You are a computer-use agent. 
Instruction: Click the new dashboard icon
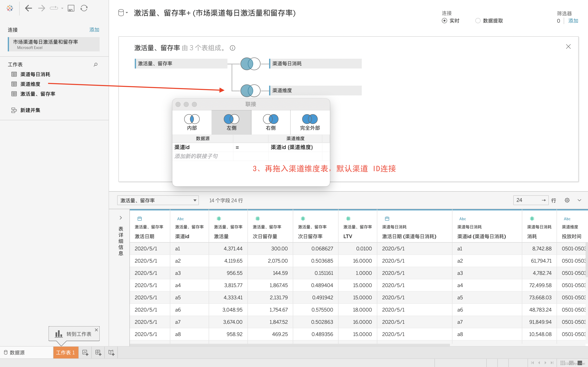point(98,353)
